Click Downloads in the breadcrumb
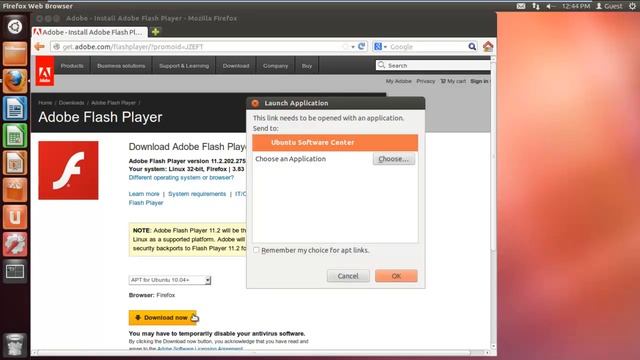This screenshot has height=360, width=640. (71, 103)
